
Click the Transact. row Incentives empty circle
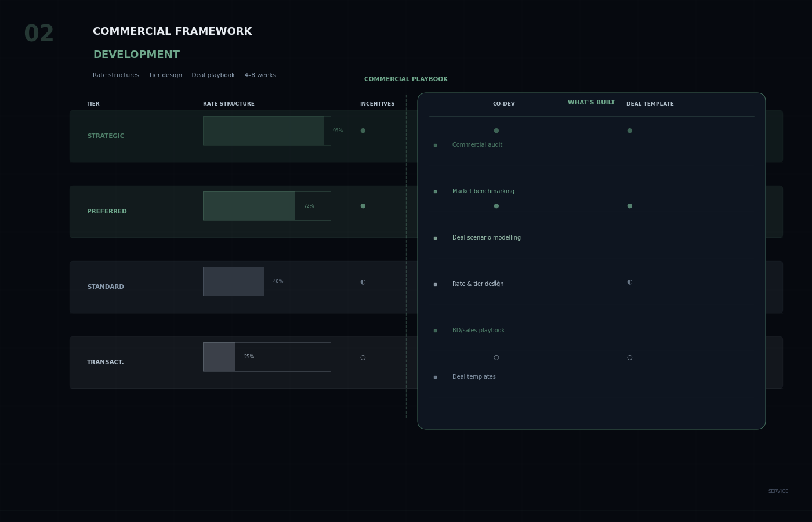pos(363,357)
